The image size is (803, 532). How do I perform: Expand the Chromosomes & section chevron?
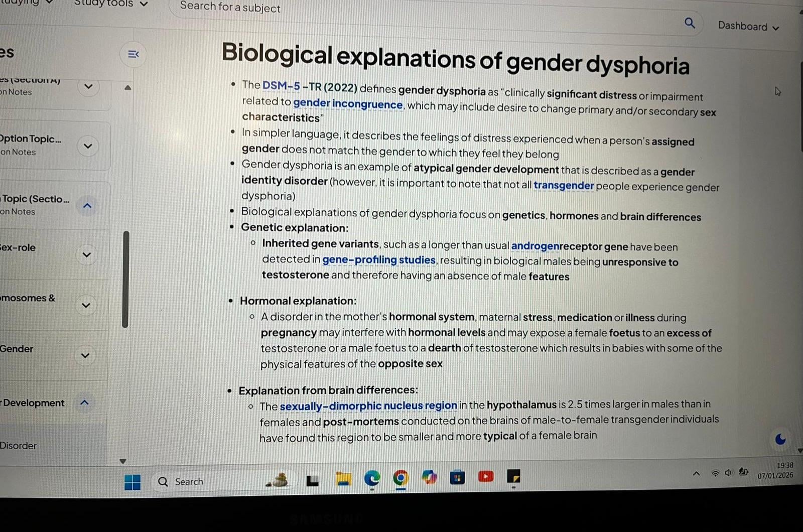pos(86,305)
